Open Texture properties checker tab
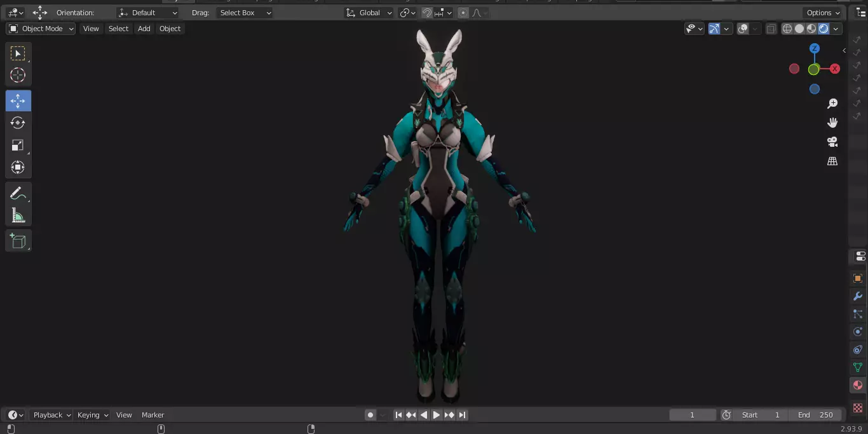This screenshot has width=868, height=434. 858,407
